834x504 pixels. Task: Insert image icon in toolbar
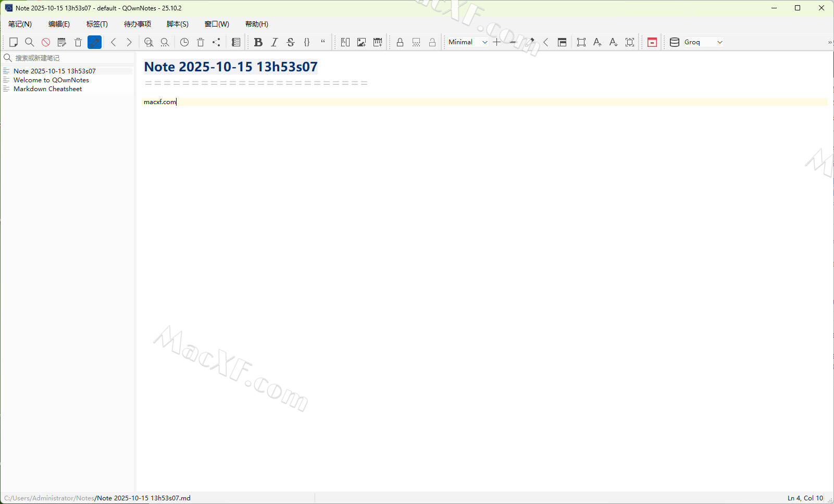(362, 42)
